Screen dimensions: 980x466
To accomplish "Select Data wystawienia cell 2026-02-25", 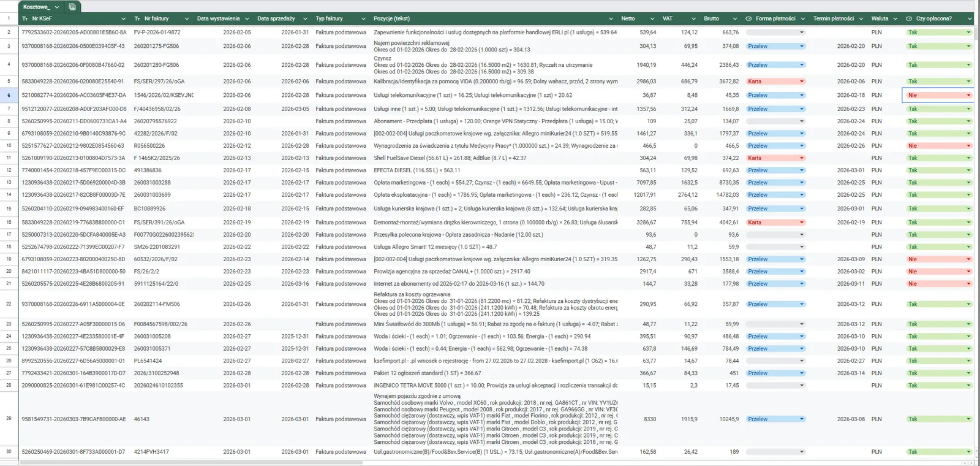I will coord(224,283).
